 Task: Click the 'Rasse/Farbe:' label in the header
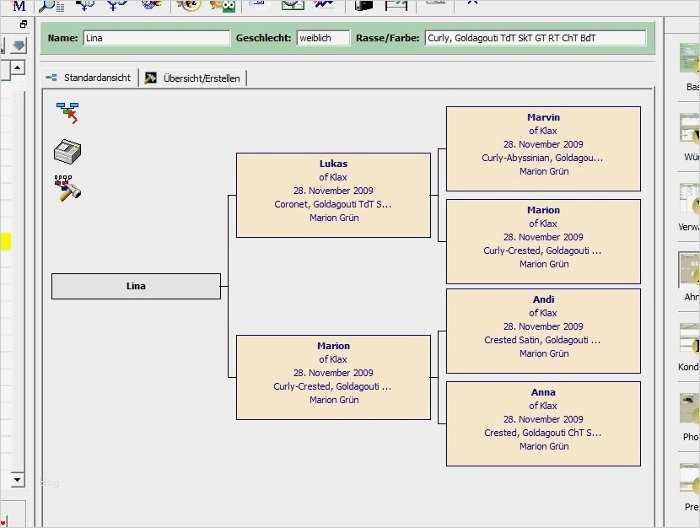tap(388, 38)
